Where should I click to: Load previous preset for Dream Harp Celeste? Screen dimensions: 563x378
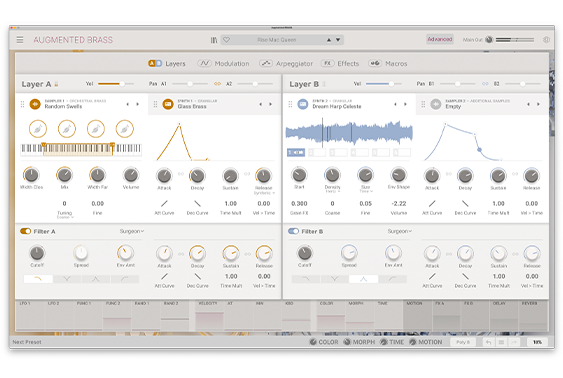(395, 104)
